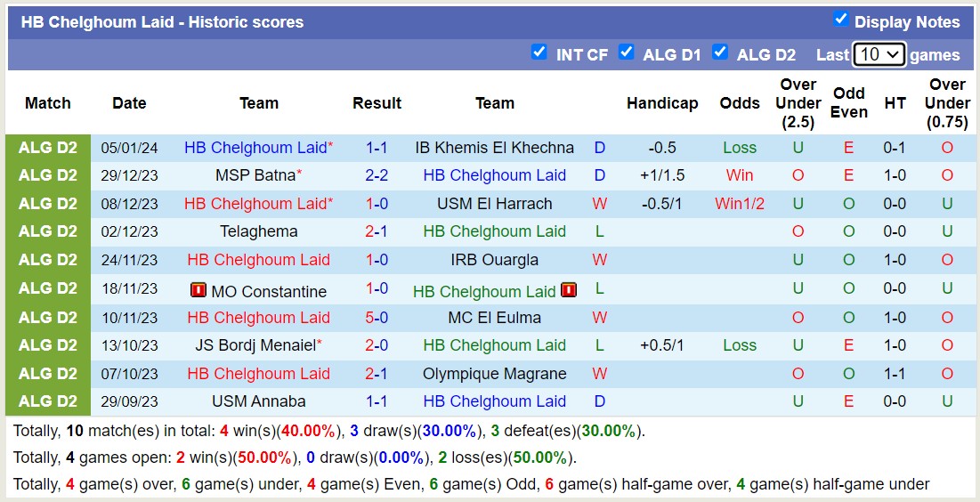The width and height of the screenshot is (980, 502).
Task: Click the 40.00% win percentage
Action: click(x=307, y=431)
